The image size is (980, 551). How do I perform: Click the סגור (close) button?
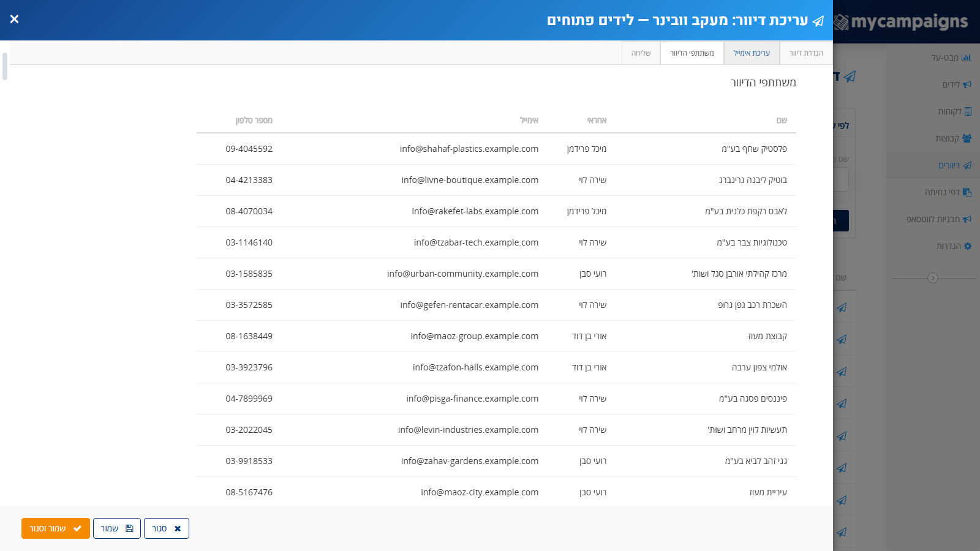(x=167, y=528)
